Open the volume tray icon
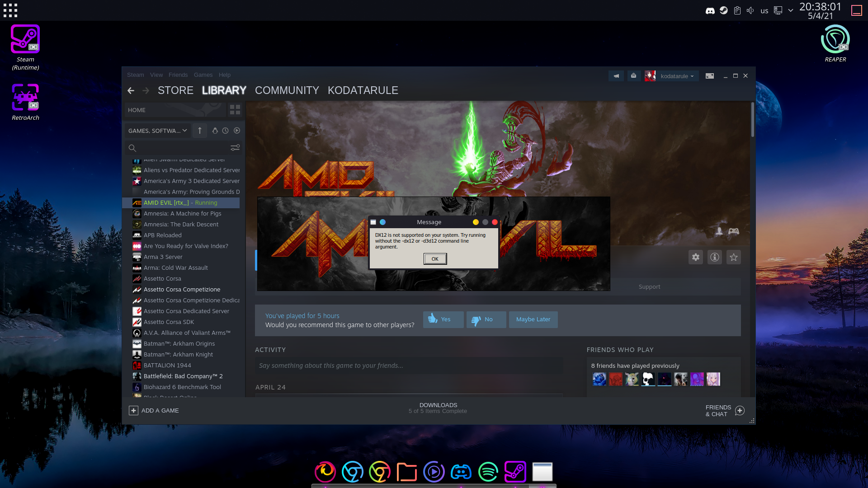 click(x=750, y=10)
